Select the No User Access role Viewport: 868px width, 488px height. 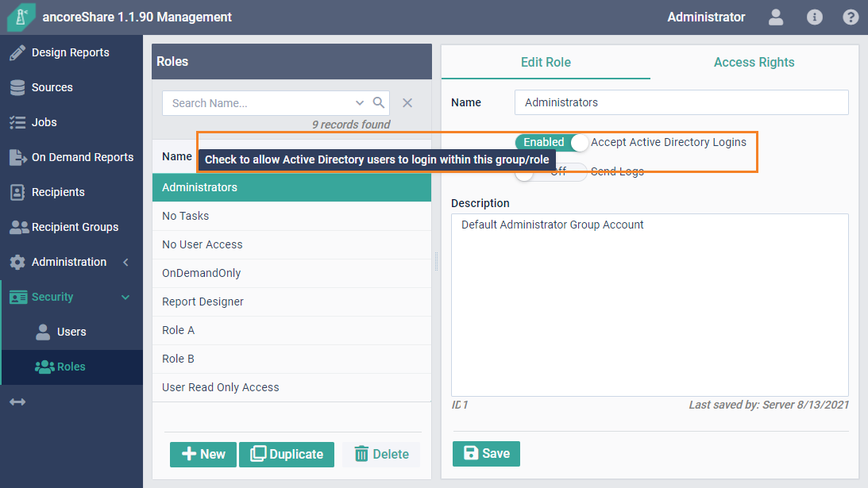click(x=291, y=244)
